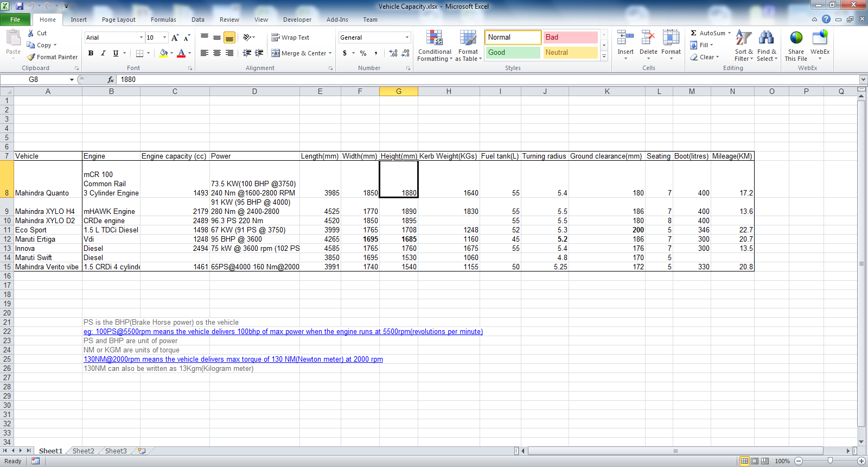Expand the Merge & Center arrow
The width and height of the screenshot is (868, 467).
coord(330,53)
